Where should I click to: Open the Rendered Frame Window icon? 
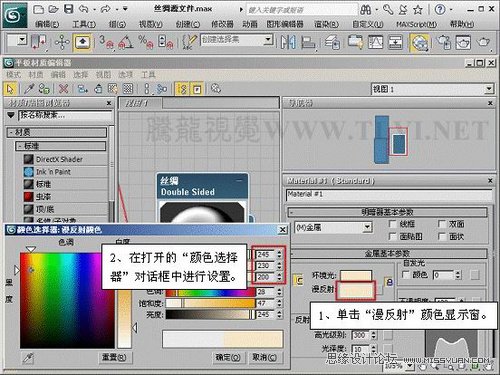(x=463, y=42)
